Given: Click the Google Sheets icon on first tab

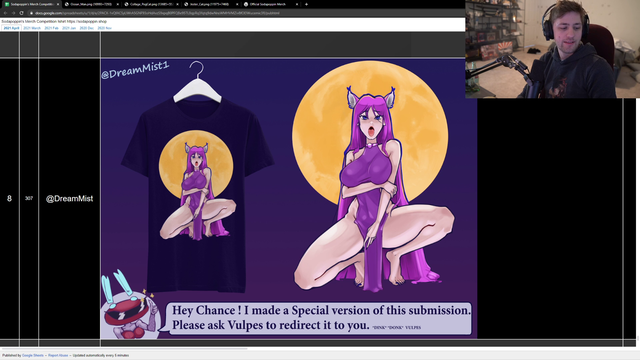Looking at the screenshot, I should pos(7,4).
